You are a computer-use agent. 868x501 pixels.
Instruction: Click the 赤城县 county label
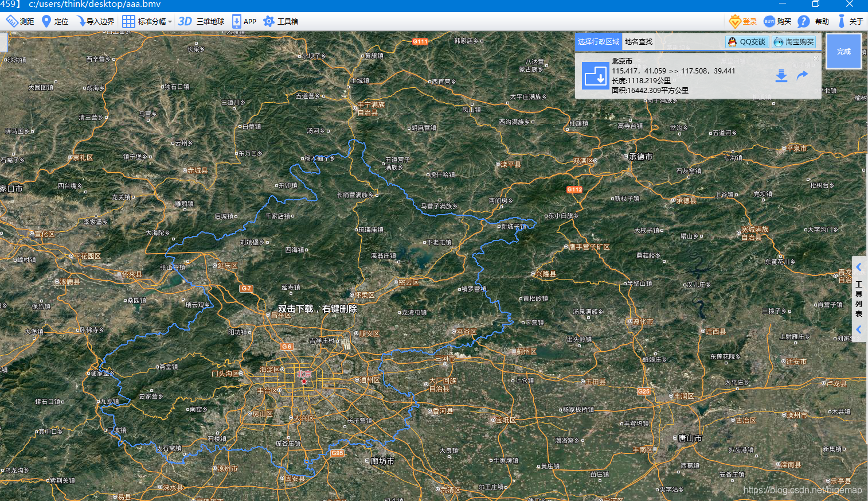197,170
